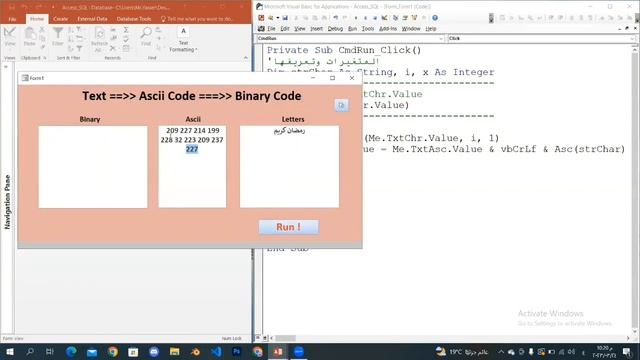
Task: Click the Windows Start button
Action: (10, 351)
